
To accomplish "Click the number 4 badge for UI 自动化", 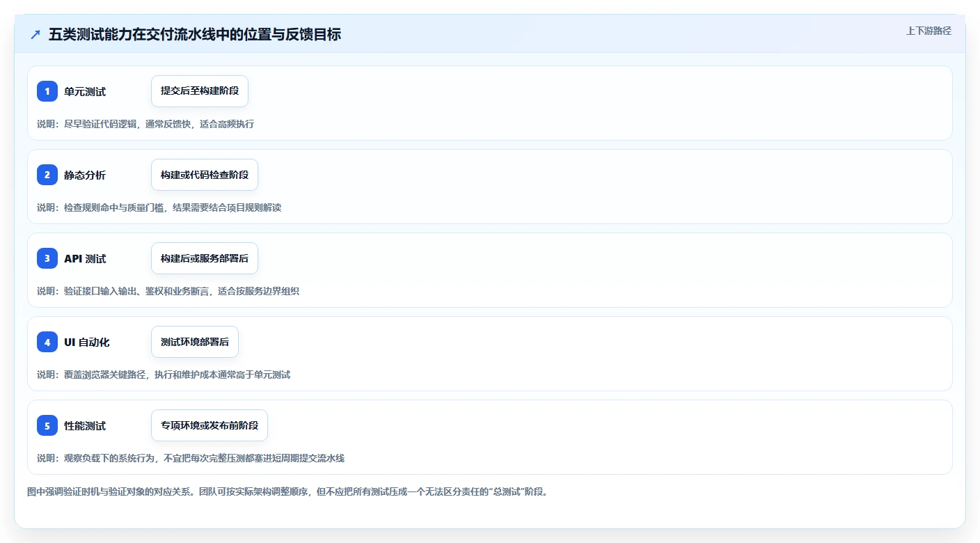I will pos(47,342).
